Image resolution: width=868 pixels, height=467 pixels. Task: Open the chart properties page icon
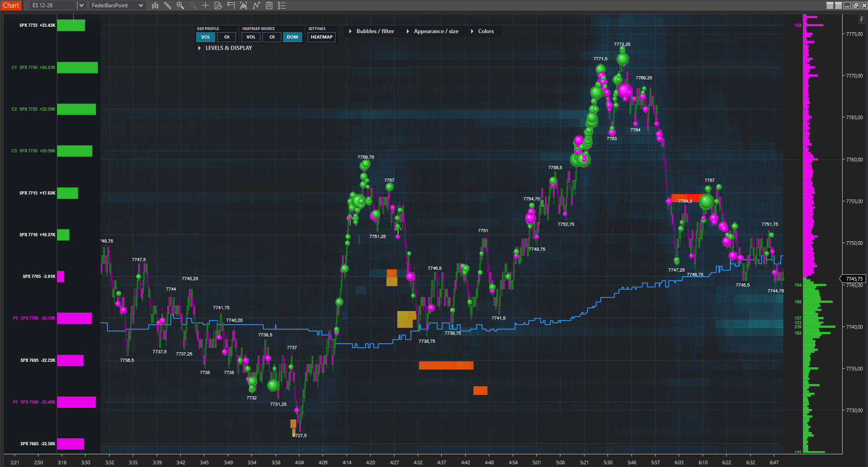click(x=269, y=5)
